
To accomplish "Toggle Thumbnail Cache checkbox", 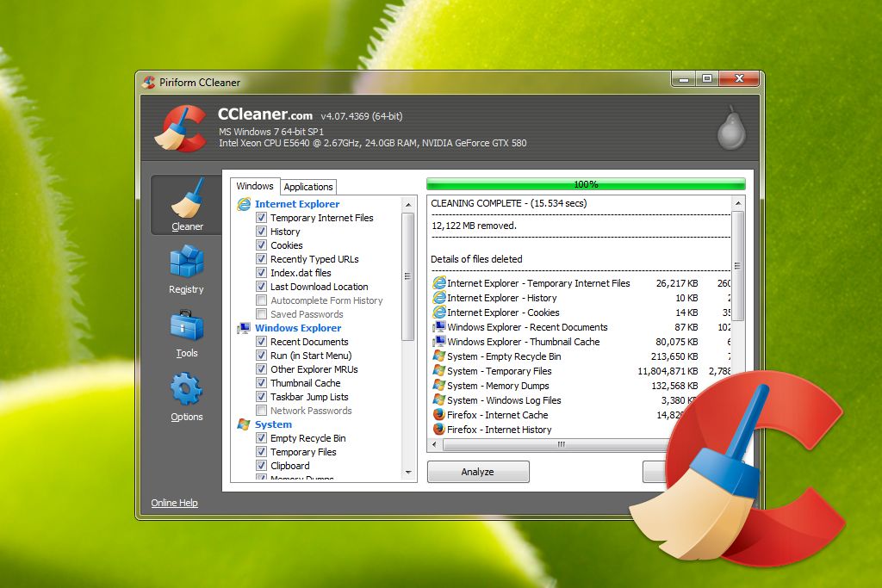I will (261, 383).
